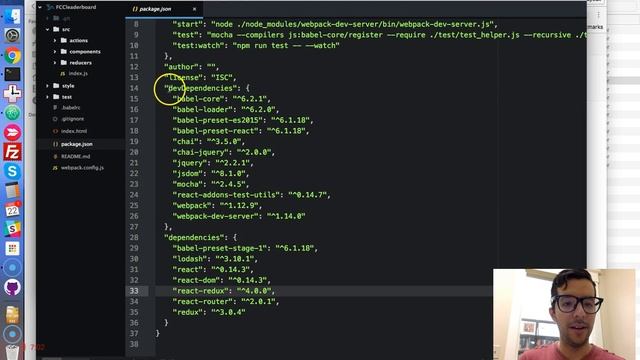Open the Calendar icon showing 22
This screenshot has width=640, height=360.
[x=12, y=210]
